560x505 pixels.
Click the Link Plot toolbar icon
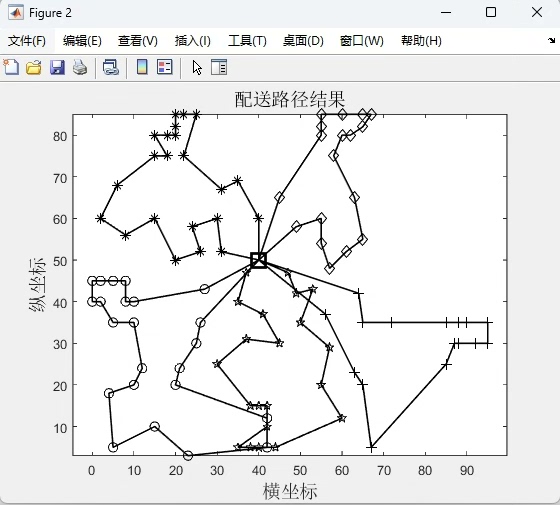(111, 67)
